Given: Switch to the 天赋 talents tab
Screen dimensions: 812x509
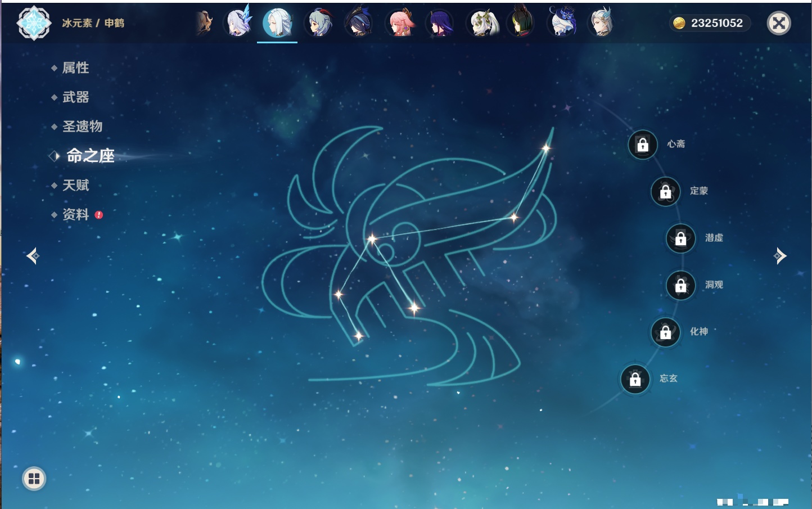Looking at the screenshot, I should (x=75, y=185).
